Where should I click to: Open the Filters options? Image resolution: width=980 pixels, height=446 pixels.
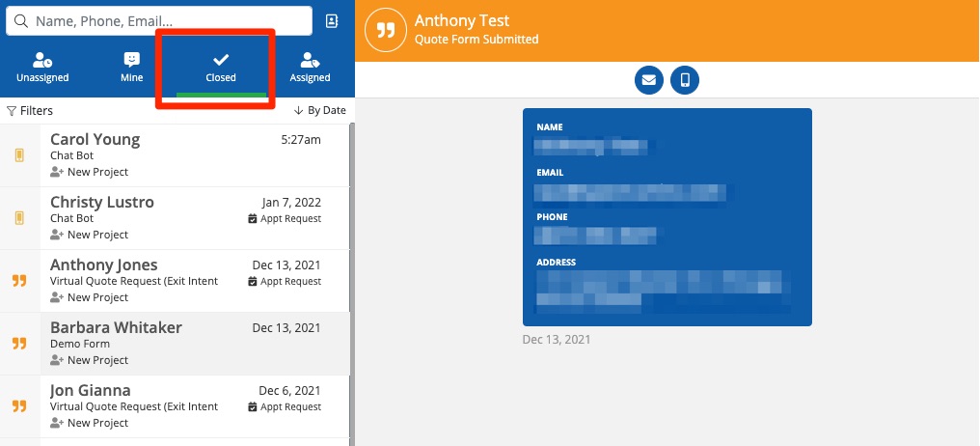pyautogui.click(x=30, y=111)
